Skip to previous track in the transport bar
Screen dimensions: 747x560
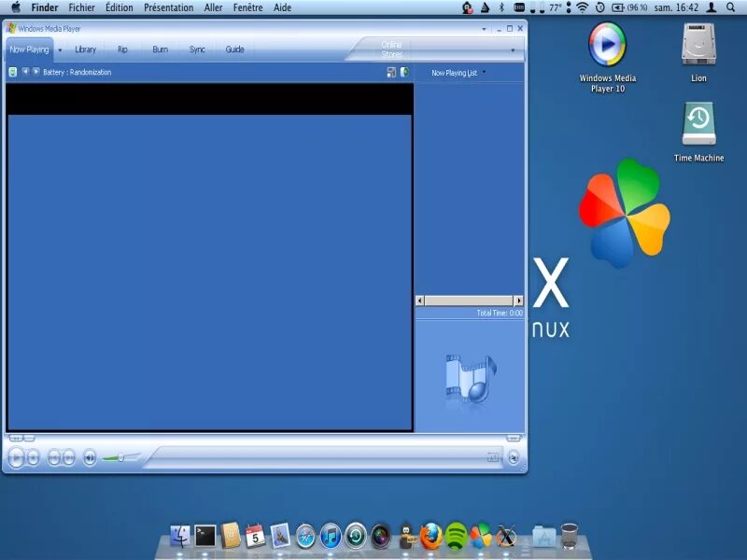[54, 458]
